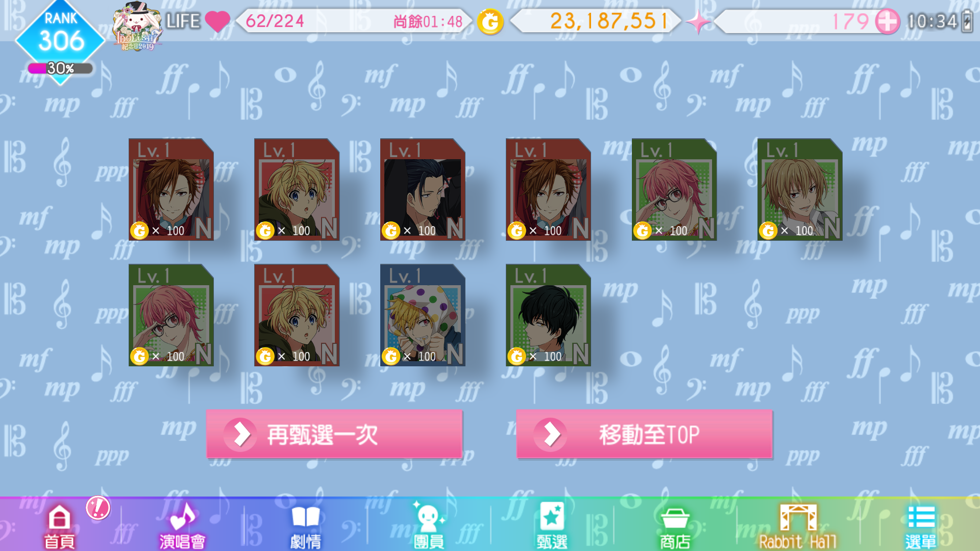Tap the pink LIFE heart icon
The height and width of the screenshot is (551, 980).
(218, 21)
